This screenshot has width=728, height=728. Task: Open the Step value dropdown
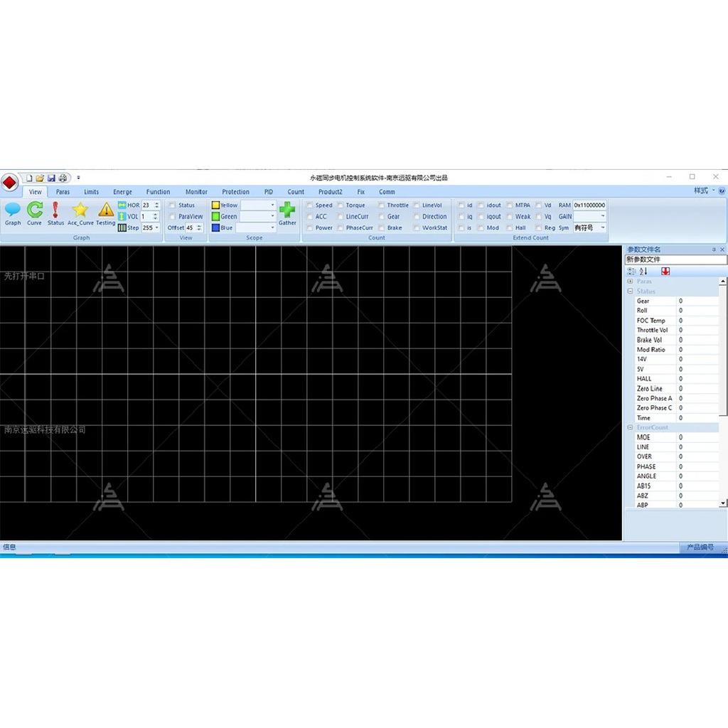pos(157,227)
